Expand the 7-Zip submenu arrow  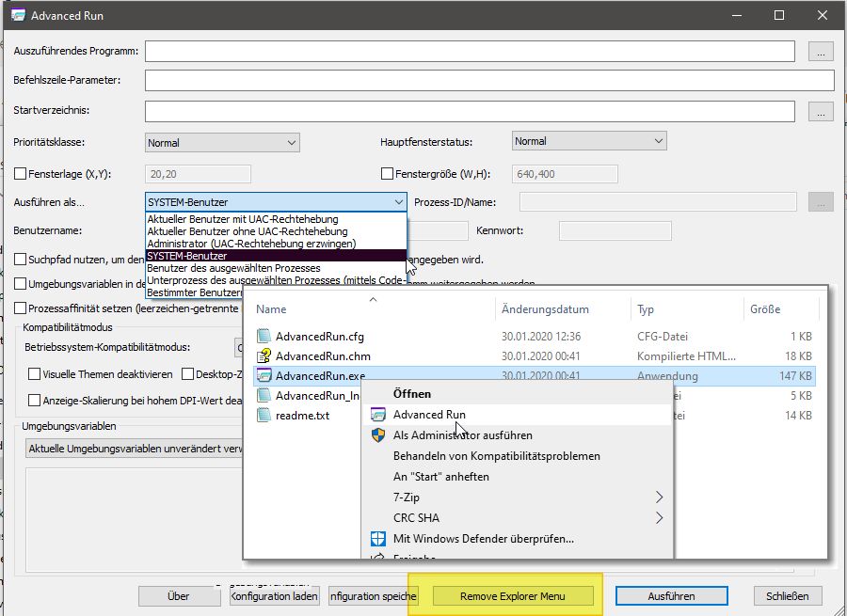click(x=659, y=498)
